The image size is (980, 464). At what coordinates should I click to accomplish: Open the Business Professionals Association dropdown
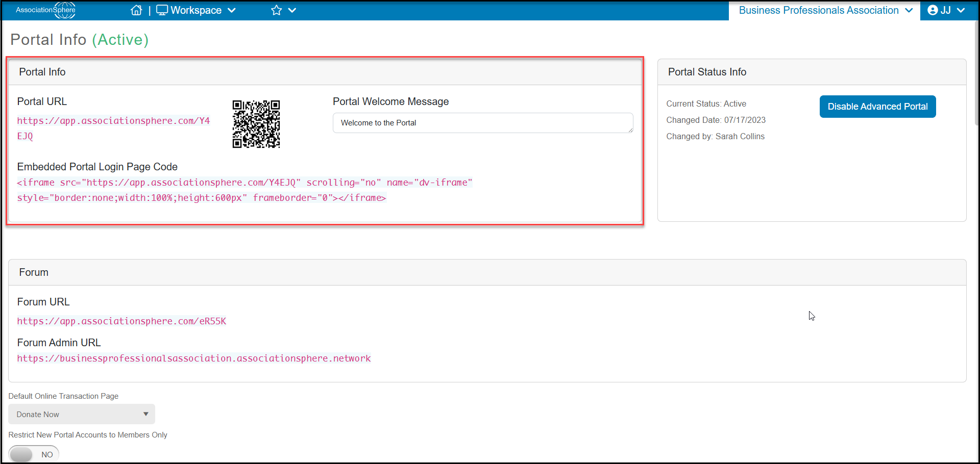(x=825, y=10)
